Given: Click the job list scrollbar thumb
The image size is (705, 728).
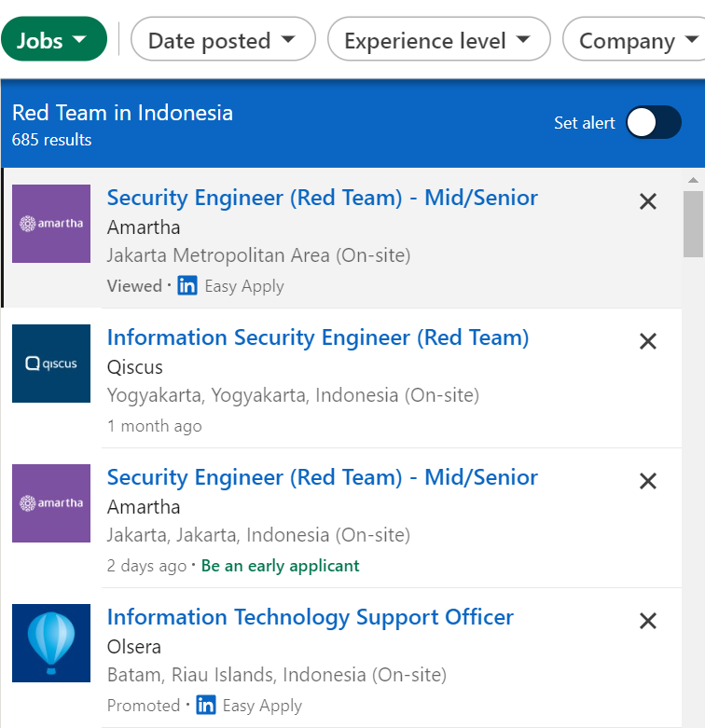Looking at the screenshot, I should coord(693,224).
